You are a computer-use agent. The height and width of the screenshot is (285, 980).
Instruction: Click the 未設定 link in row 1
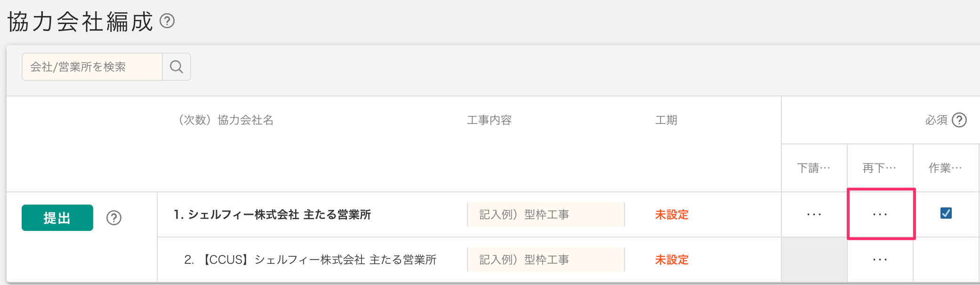pyautogui.click(x=672, y=215)
